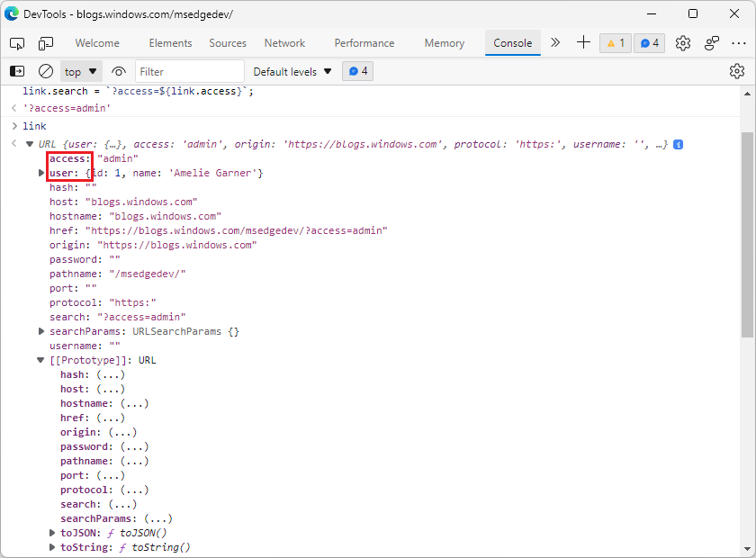Open the top context selector dropdown
Viewport: 756px width, 558px height.
[x=80, y=72]
